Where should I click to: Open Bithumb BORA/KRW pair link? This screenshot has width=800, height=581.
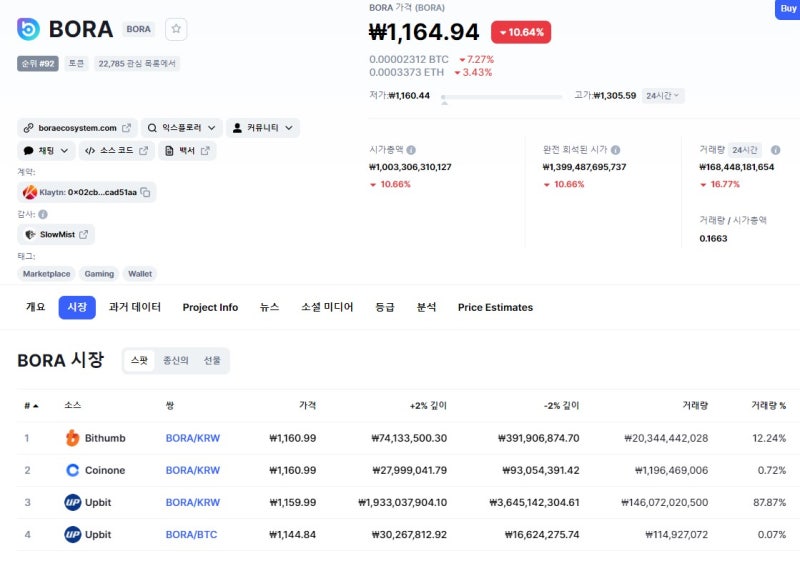point(193,438)
